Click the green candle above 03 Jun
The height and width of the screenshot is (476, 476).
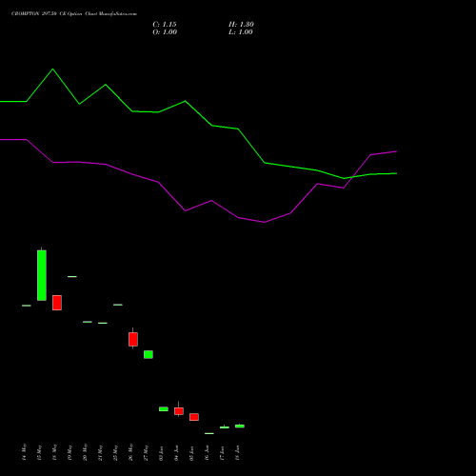[164, 409]
